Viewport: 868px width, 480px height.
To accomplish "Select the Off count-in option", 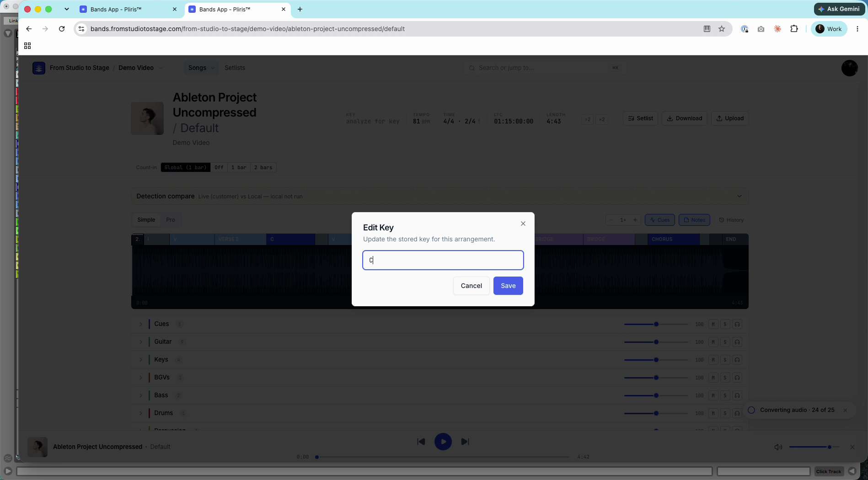I will click(219, 167).
